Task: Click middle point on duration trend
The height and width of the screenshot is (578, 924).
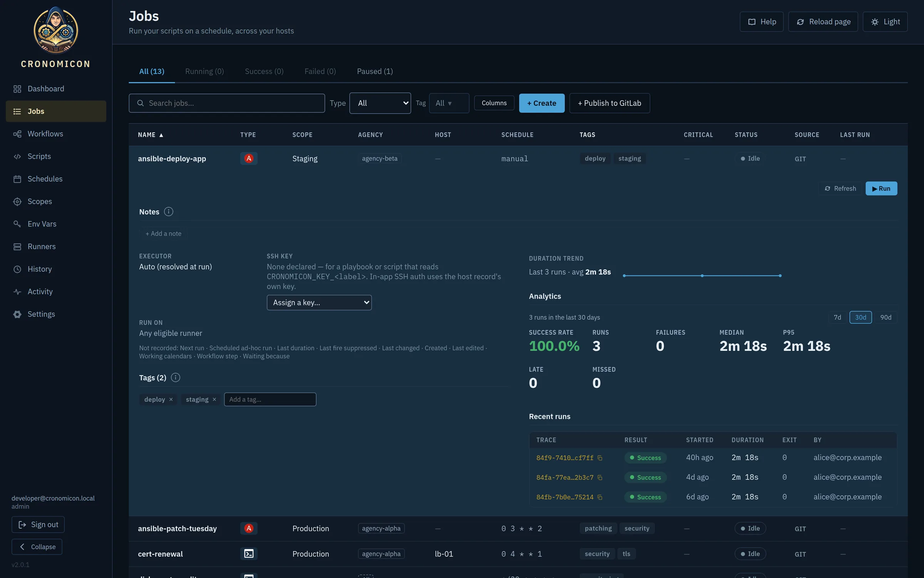Action: (x=702, y=276)
